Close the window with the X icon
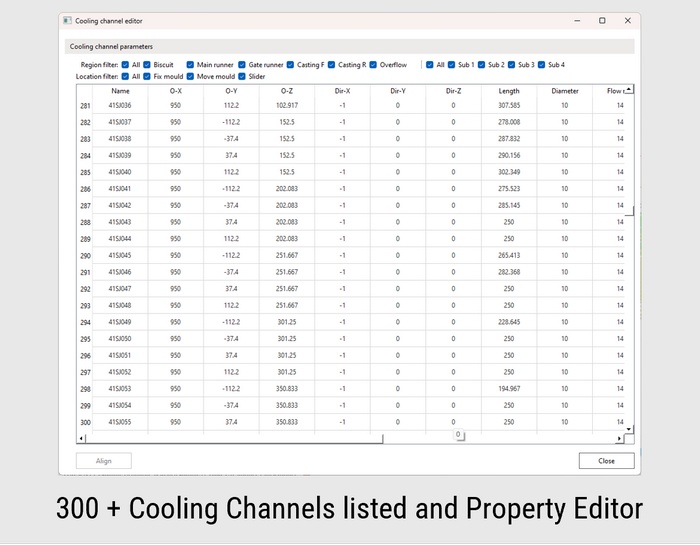 (x=628, y=21)
